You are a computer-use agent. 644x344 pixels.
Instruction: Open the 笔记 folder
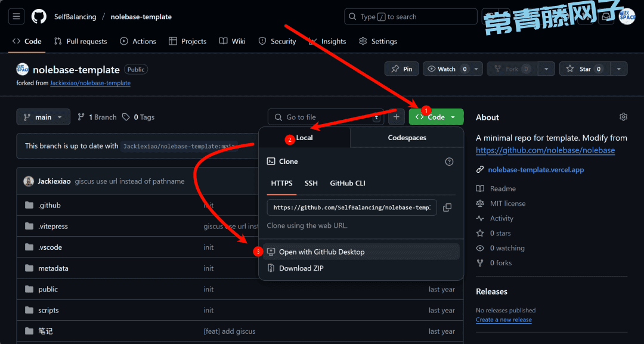[x=45, y=331]
